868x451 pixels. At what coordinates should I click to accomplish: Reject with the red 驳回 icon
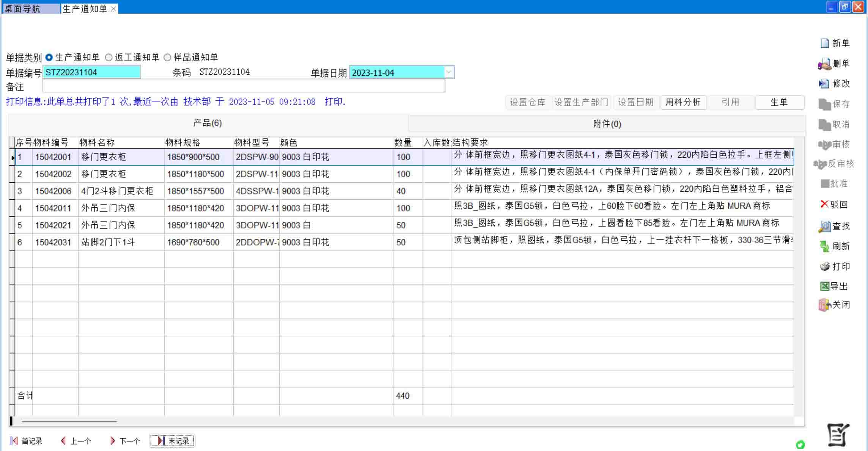(x=824, y=204)
